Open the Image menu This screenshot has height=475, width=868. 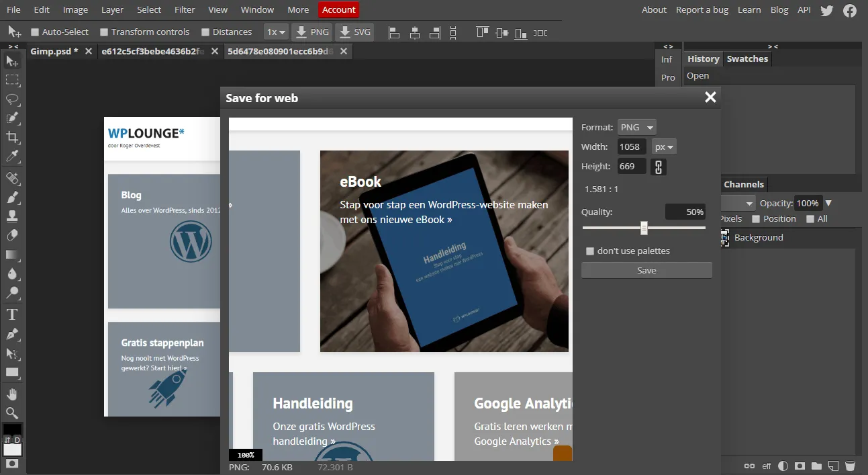coord(75,9)
